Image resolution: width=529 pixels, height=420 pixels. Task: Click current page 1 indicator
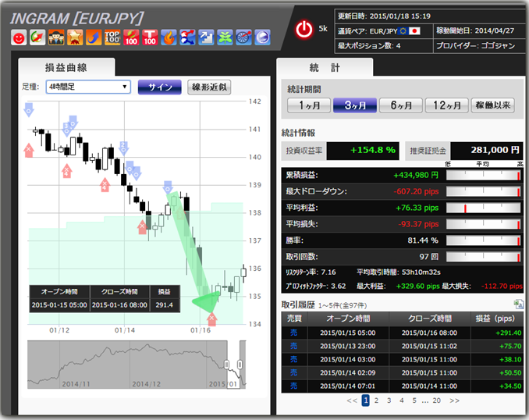coord(365,400)
